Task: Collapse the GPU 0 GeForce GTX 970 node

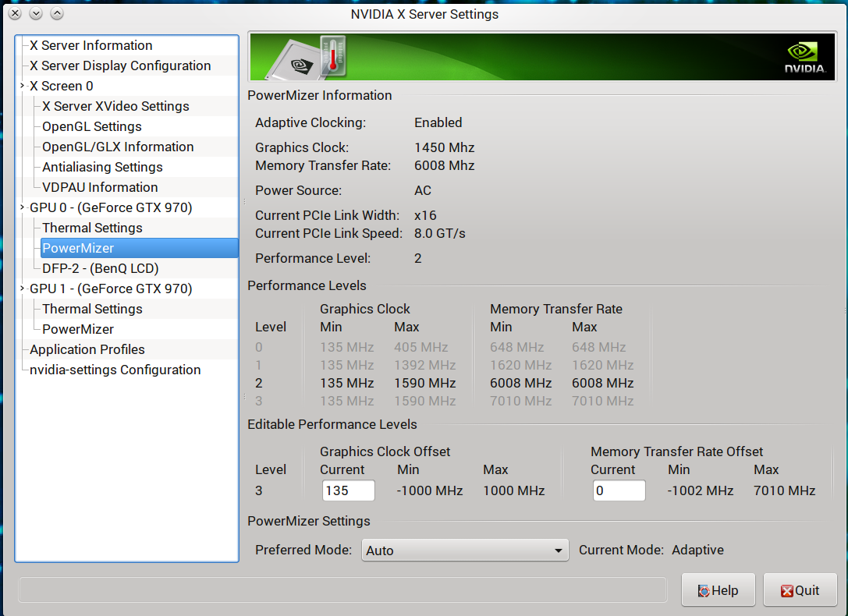Action: 22,207
